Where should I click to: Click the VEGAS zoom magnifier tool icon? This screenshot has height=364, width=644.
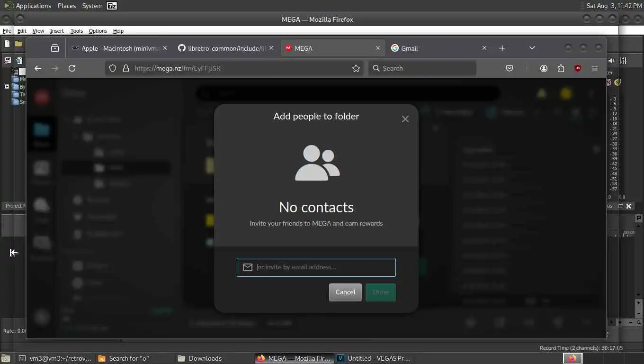click(x=639, y=322)
